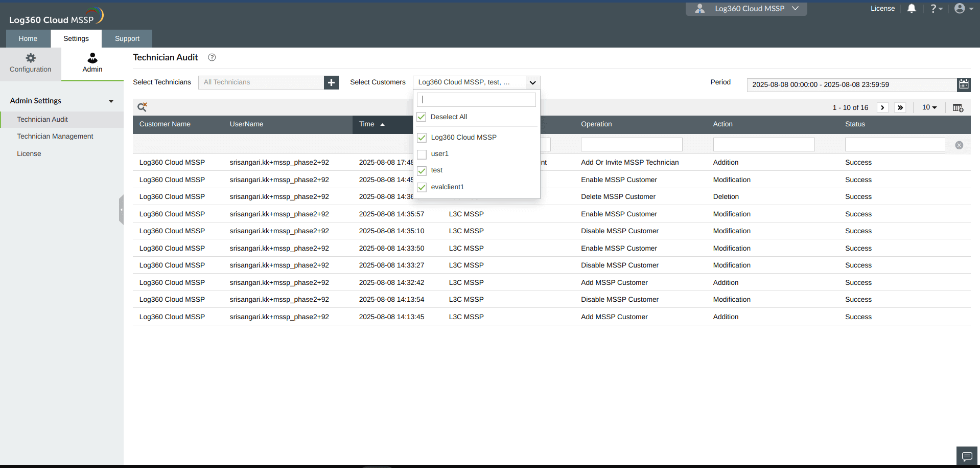The height and width of the screenshot is (468, 980).
Task: Switch to the Home tab
Action: 28,38
